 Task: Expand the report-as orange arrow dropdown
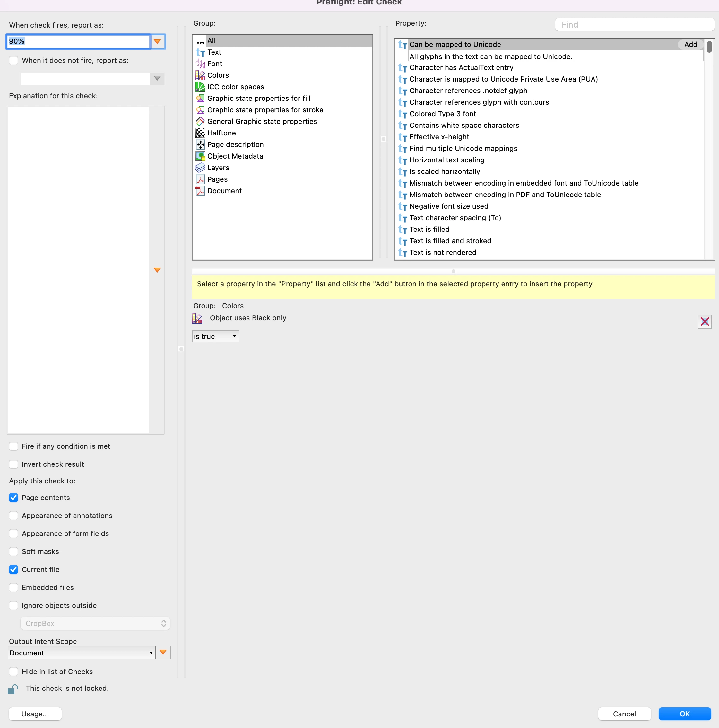click(x=158, y=41)
